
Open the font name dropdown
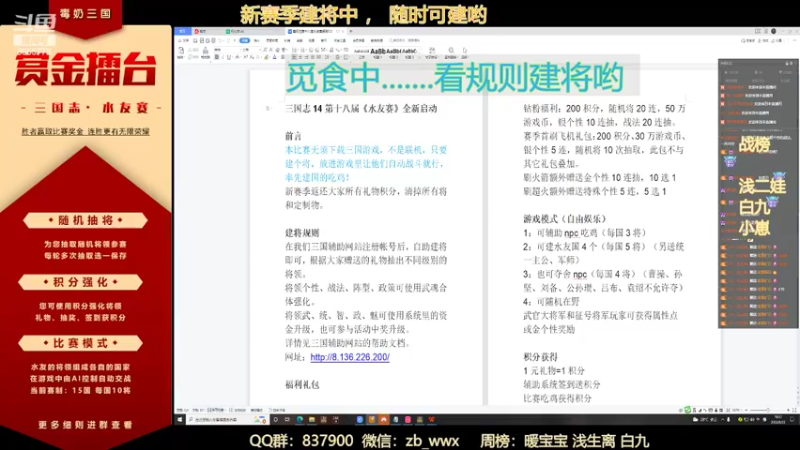pyautogui.click(x=227, y=49)
